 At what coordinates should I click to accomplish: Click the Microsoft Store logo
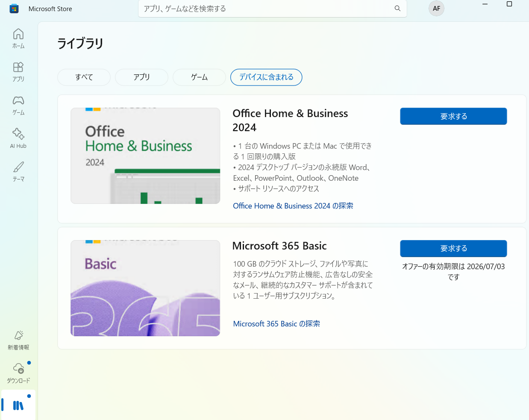click(x=14, y=9)
